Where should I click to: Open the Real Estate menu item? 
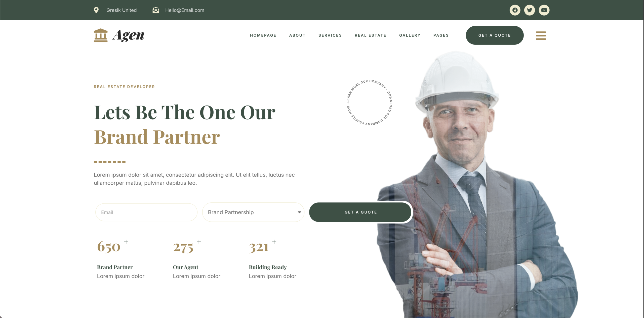[x=370, y=35]
